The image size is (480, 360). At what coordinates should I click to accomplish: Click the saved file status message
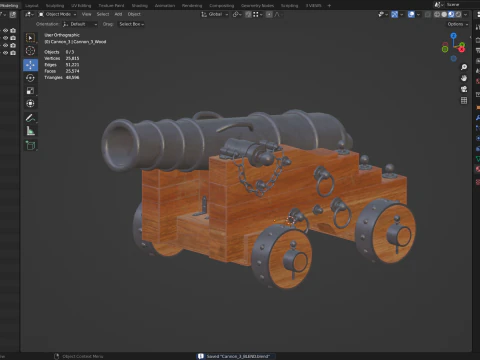(237, 356)
